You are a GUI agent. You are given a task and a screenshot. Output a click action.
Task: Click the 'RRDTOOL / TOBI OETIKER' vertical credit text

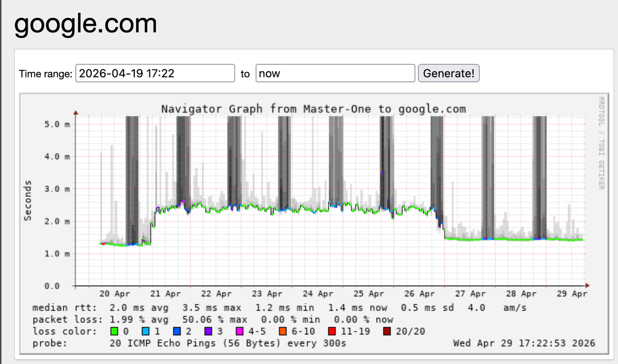tap(602, 143)
